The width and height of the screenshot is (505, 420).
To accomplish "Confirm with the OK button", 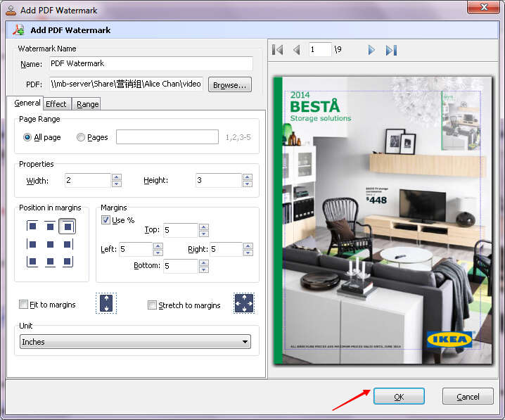I will point(399,396).
